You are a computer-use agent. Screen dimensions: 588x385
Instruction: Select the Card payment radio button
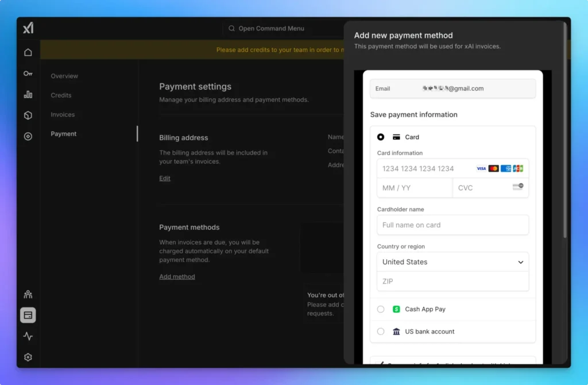click(x=381, y=137)
